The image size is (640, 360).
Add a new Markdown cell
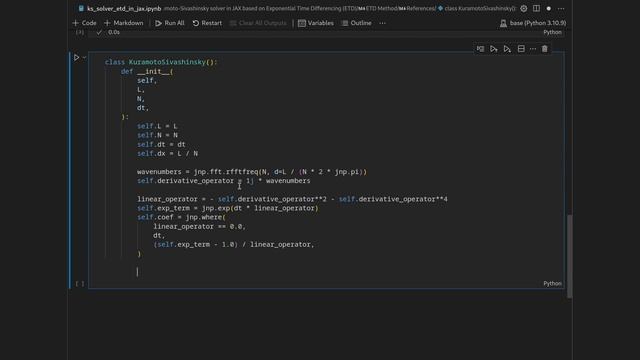(124, 23)
